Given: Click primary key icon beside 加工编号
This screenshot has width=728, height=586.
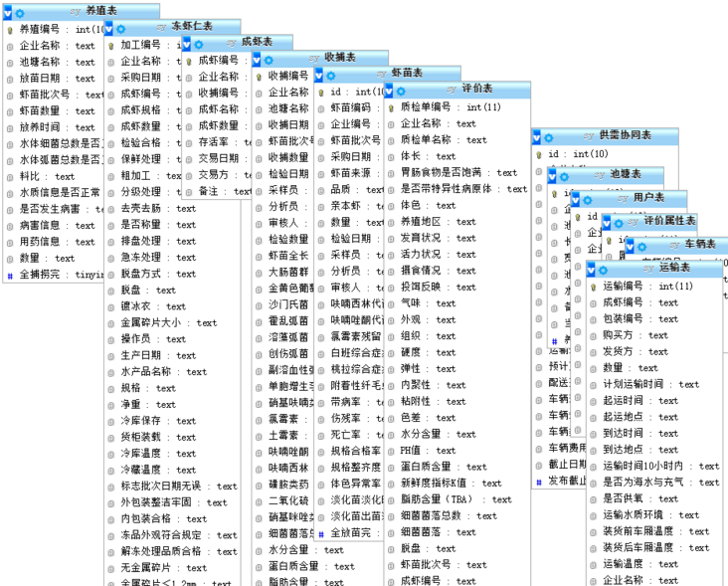Looking at the screenshot, I should [111, 47].
